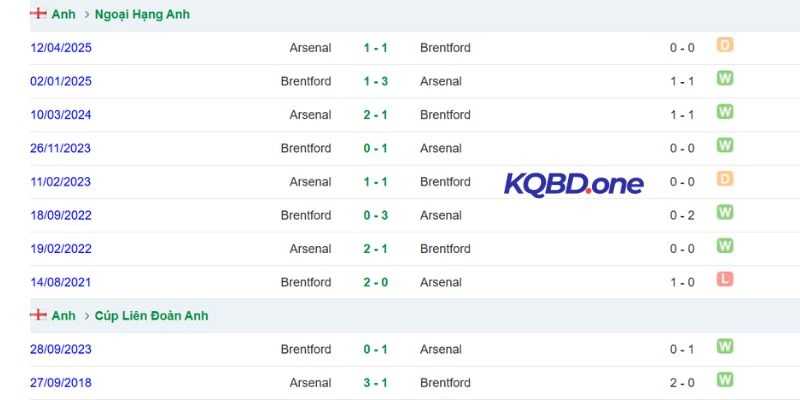Click the win badge for 18/09/2022 match

pyautogui.click(x=725, y=212)
